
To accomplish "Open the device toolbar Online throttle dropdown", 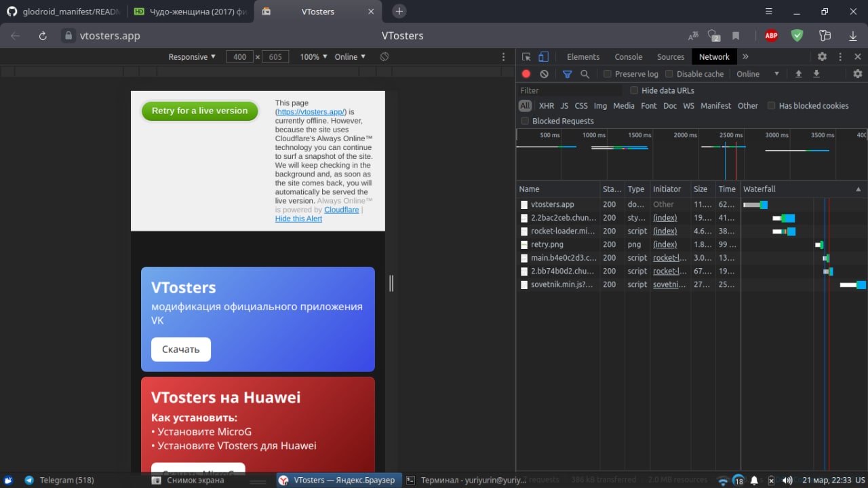I will pyautogui.click(x=350, y=57).
